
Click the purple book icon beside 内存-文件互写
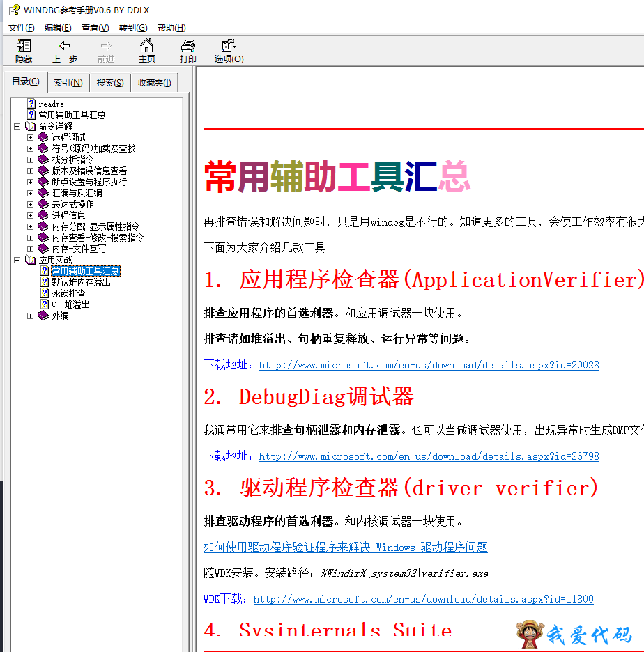pyautogui.click(x=43, y=249)
